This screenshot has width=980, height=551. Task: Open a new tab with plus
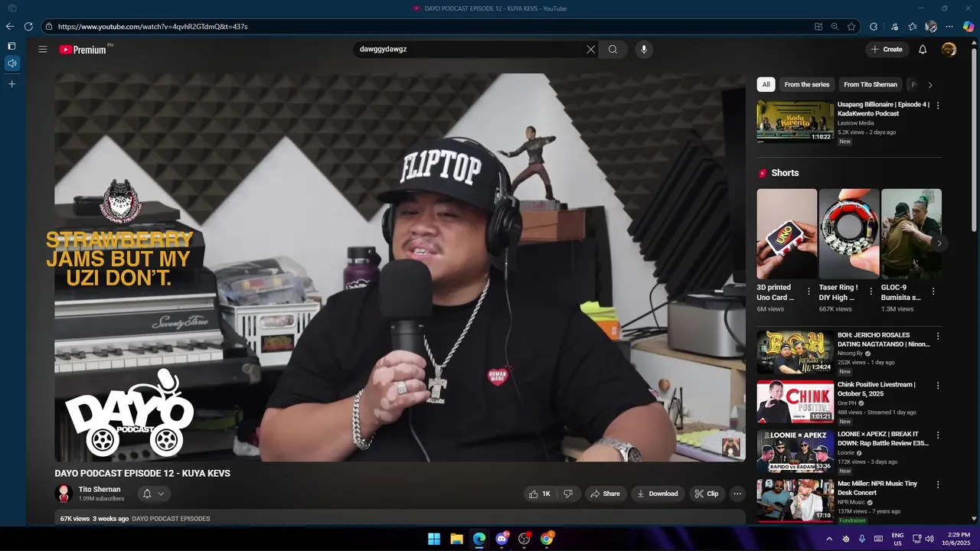[x=11, y=83]
